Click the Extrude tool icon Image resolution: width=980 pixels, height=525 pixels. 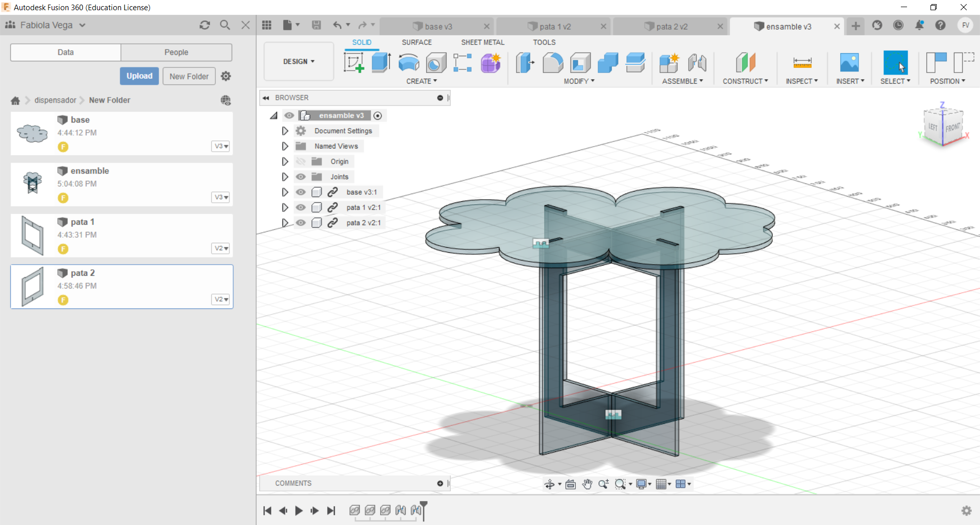click(381, 63)
